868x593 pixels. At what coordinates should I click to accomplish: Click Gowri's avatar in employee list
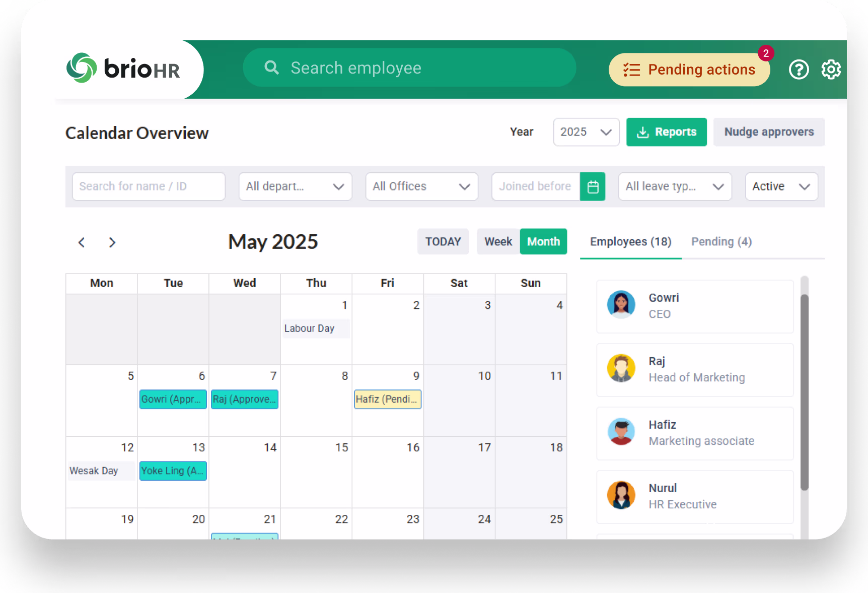(621, 305)
